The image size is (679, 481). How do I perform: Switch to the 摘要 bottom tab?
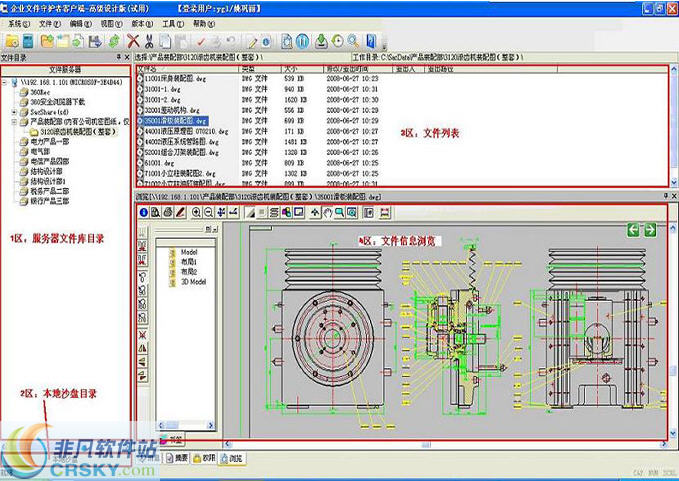pyautogui.click(x=177, y=458)
